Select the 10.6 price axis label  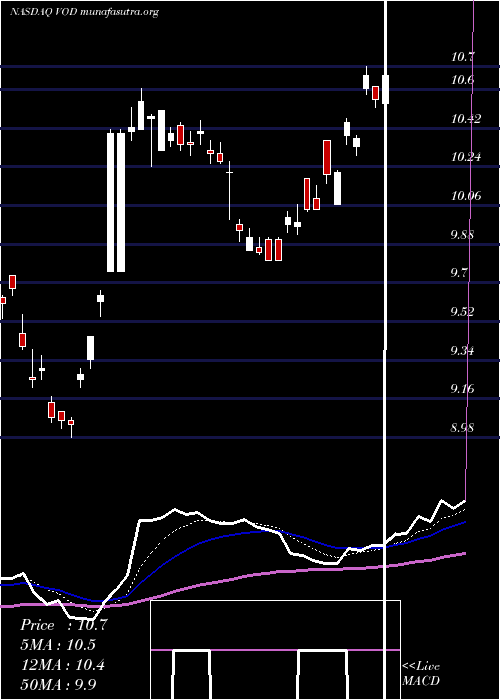(462, 80)
